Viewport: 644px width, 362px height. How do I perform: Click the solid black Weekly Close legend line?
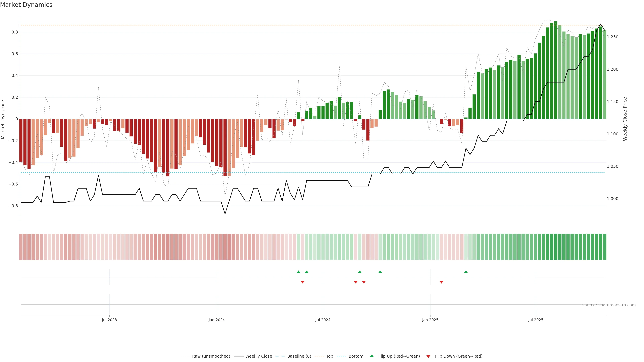[x=238, y=356]
